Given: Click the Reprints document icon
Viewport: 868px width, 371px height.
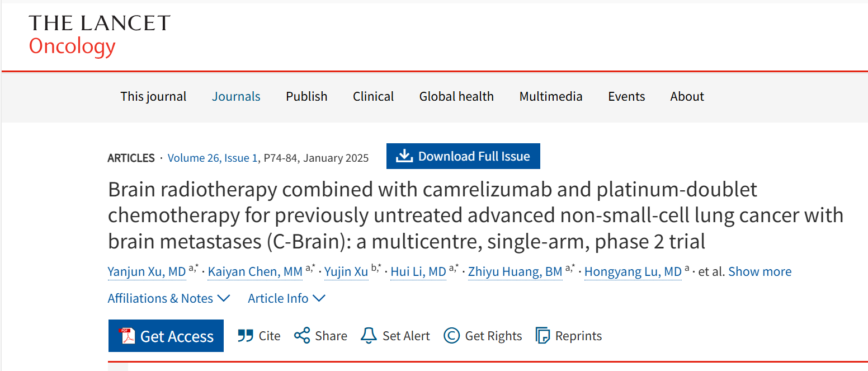Looking at the screenshot, I should point(542,336).
